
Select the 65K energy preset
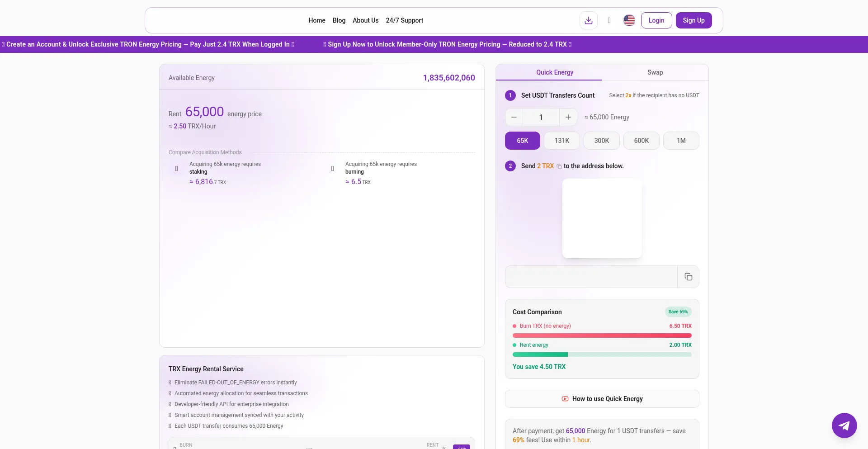(523, 141)
